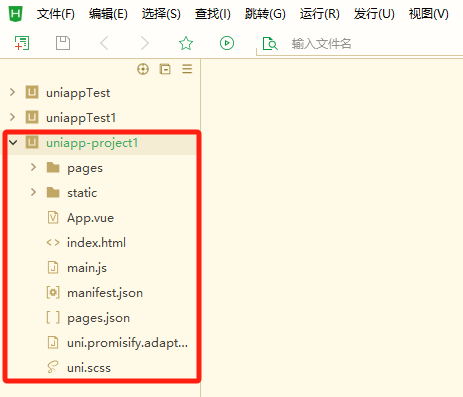The height and width of the screenshot is (397, 463).
Task: Collapse the uniapp-project1 project
Action: coord(13,143)
